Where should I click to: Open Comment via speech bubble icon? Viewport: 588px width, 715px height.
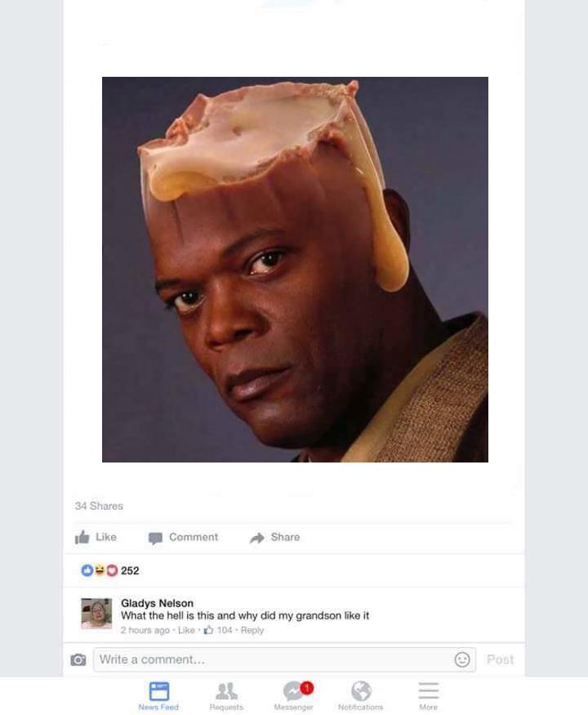(155, 538)
